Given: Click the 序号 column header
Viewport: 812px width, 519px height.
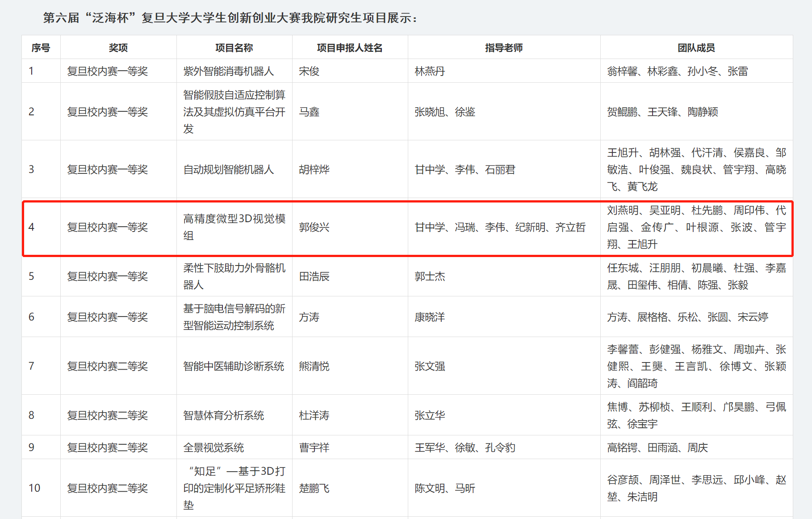Looking at the screenshot, I should (41, 48).
